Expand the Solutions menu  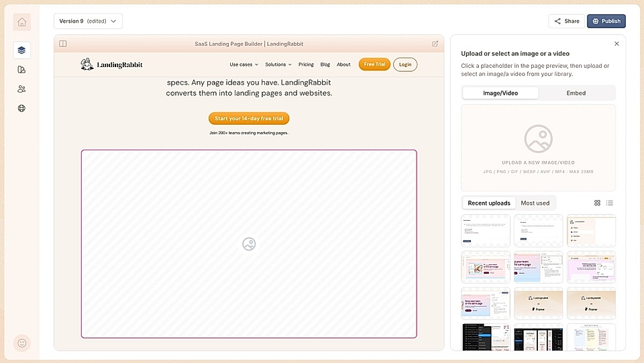pyautogui.click(x=278, y=64)
